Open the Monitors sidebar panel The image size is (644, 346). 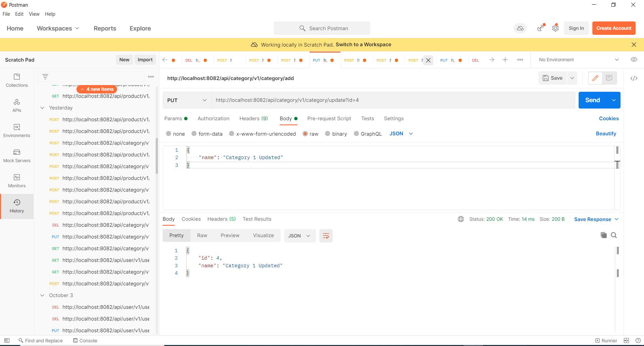pos(17,181)
